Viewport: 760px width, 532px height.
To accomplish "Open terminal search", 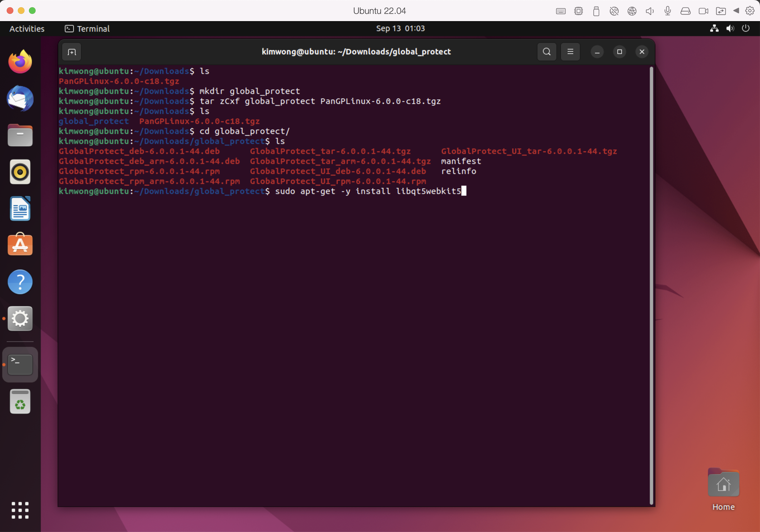I will point(547,52).
